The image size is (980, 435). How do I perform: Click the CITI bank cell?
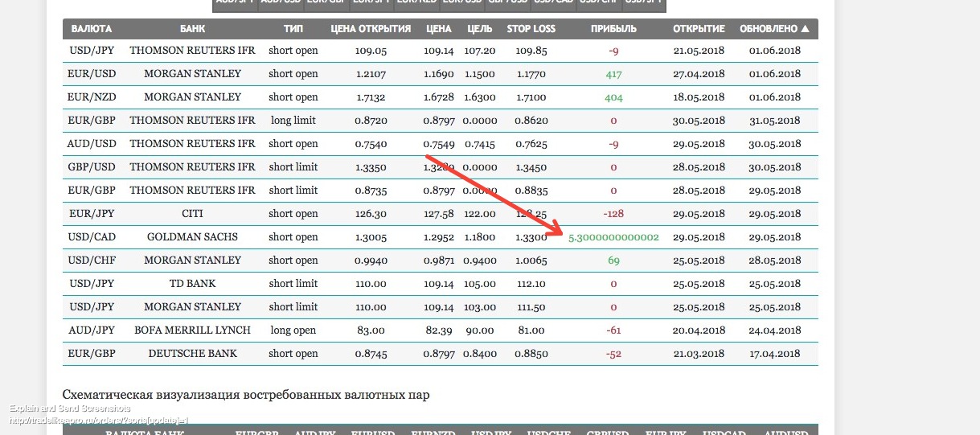[x=193, y=214]
